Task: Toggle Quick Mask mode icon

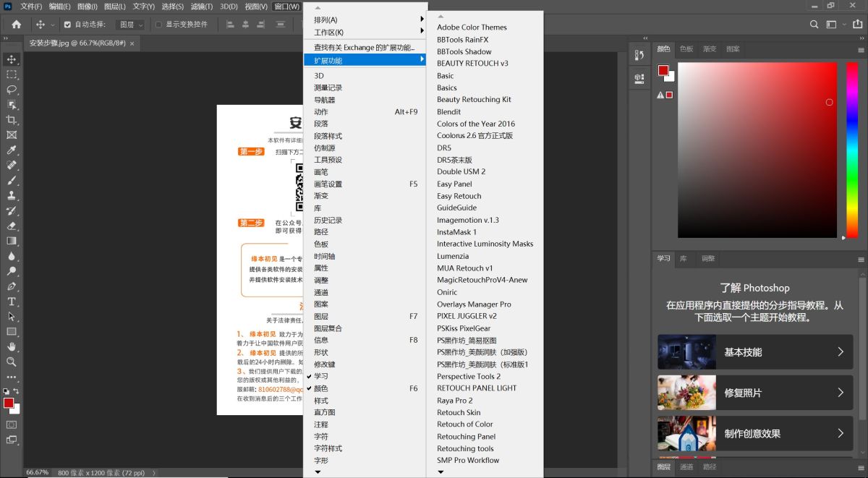Action: (x=12, y=424)
